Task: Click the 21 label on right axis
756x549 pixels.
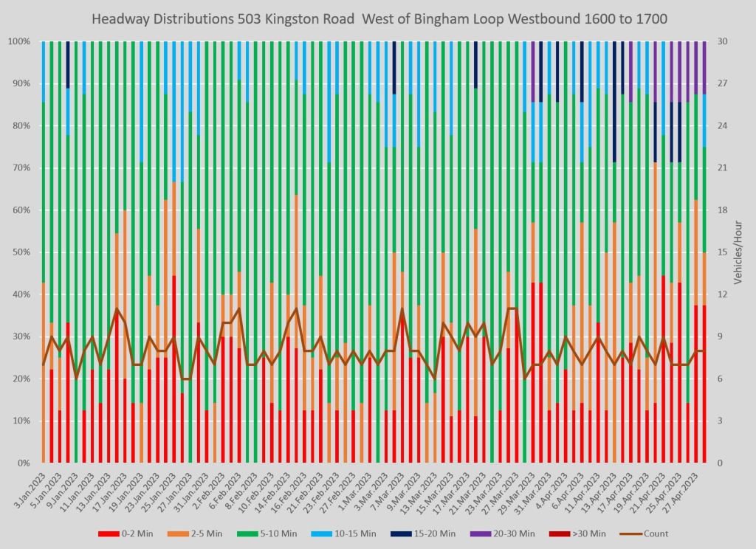Action: tap(723, 168)
